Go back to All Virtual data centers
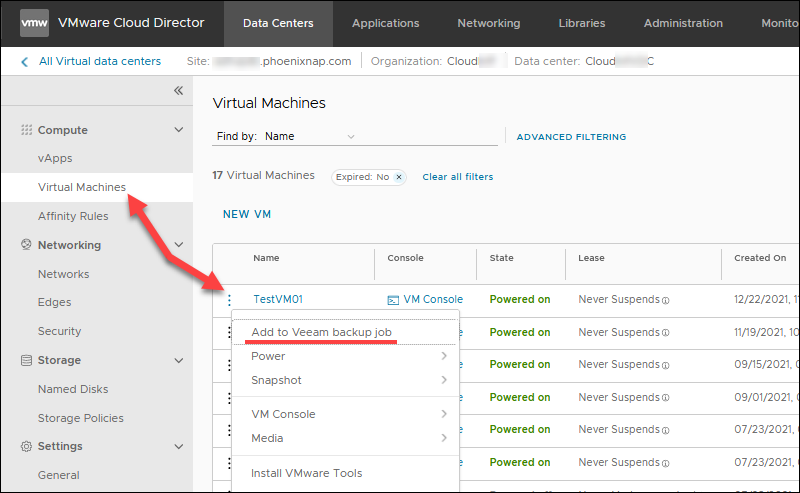The image size is (800, 493). click(100, 61)
